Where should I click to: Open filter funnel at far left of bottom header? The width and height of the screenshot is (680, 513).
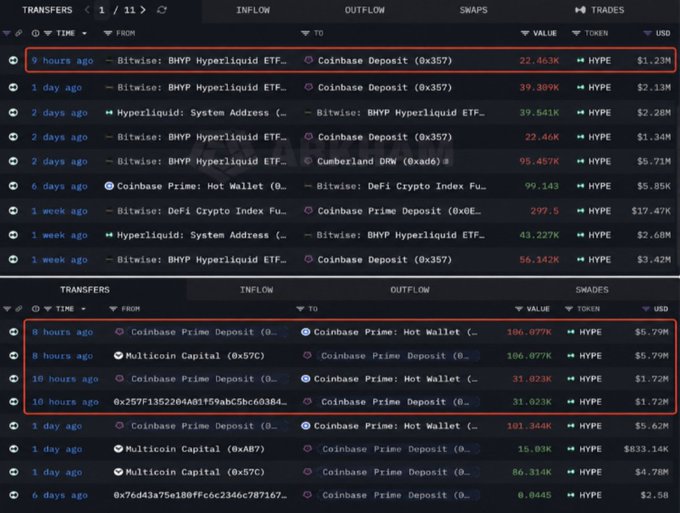pos(7,309)
